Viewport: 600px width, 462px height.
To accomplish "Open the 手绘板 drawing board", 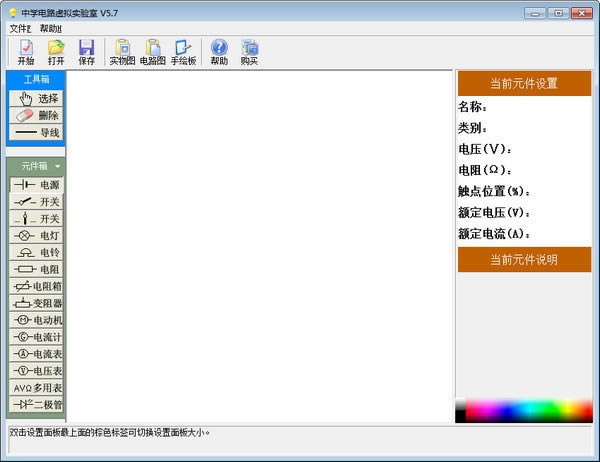I will pyautogui.click(x=184, y=52).
